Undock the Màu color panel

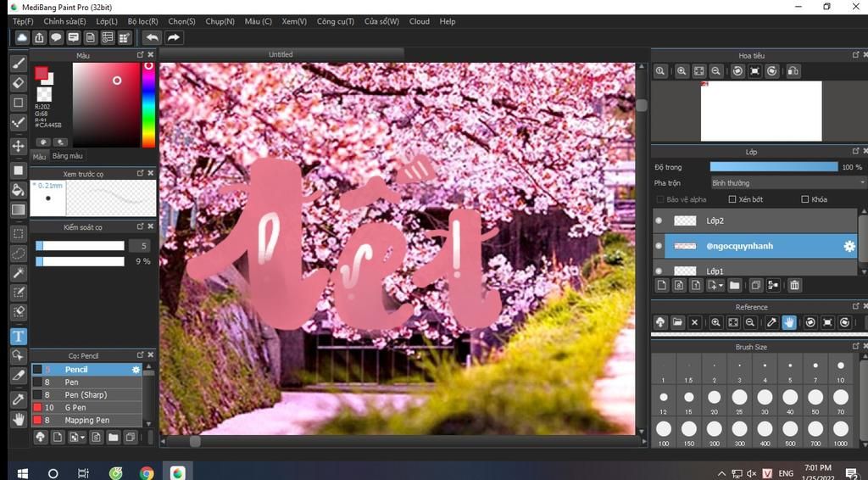point(140,55)
